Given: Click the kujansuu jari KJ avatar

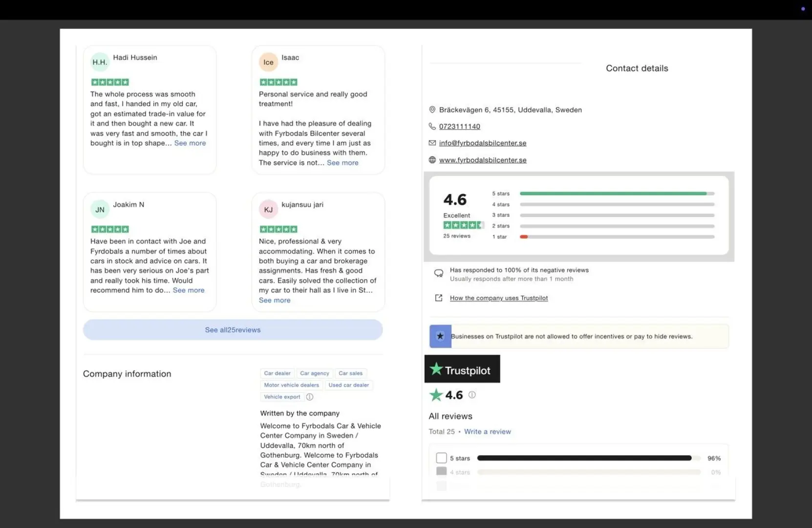Looking at the screenshot, I should pyautogui.click(x=268, y=209).
